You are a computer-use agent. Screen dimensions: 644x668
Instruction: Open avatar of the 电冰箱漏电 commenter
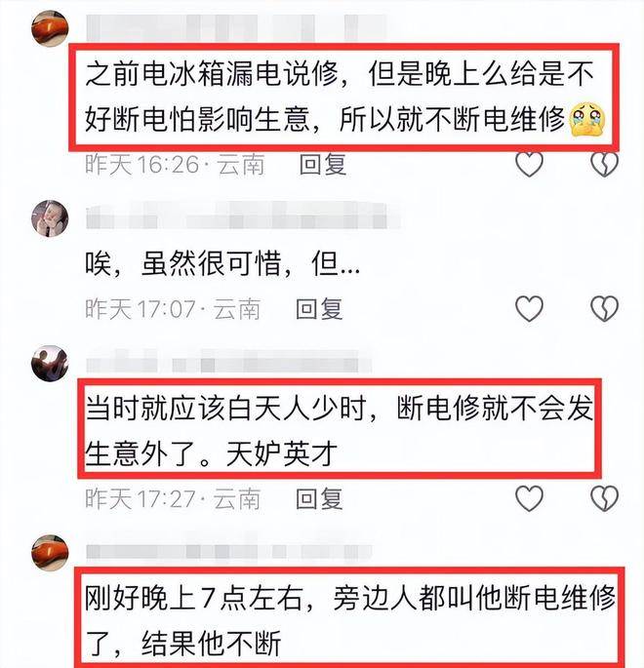click(x=50, y=28)
